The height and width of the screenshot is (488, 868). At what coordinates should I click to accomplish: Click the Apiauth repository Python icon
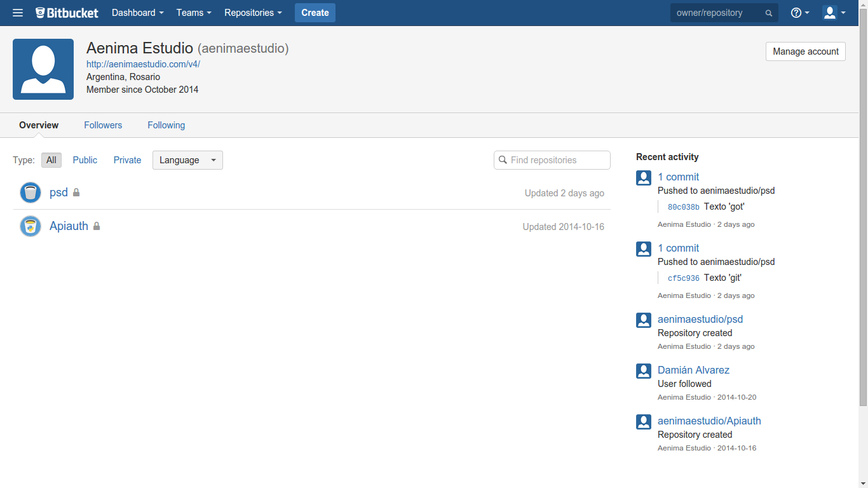(x=31, y=226)
